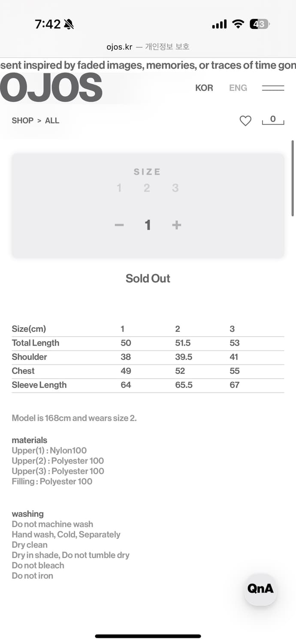This screenshot has height=644, width=296.
Task: Go to SHOP breadcrumb link
Action: (x=22, y=121)
